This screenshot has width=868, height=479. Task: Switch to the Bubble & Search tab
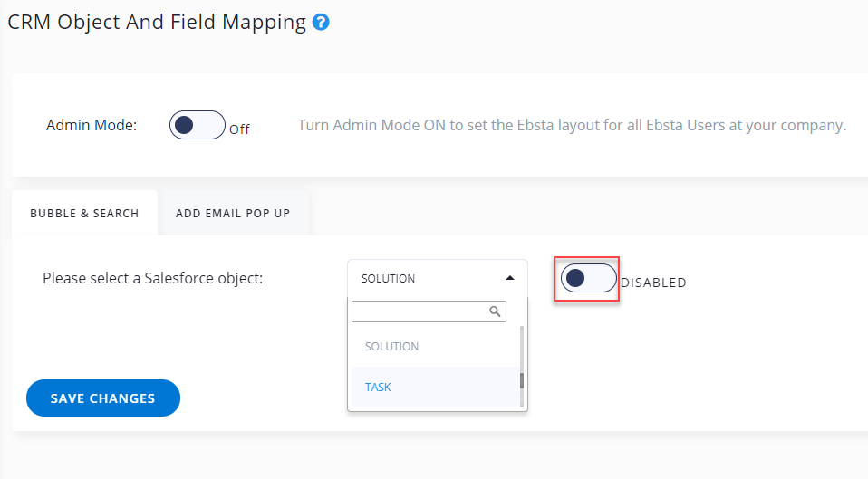[84, 214]
